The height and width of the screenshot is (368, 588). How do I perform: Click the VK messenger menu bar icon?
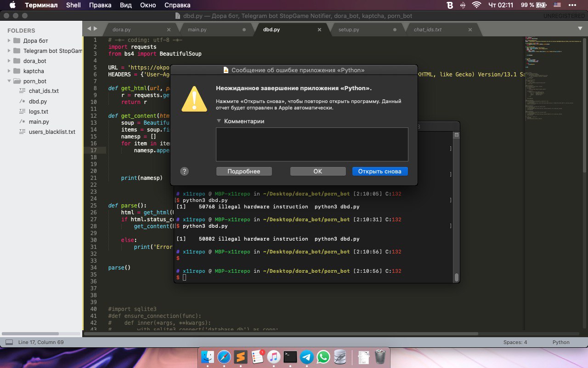pos(450,5)
